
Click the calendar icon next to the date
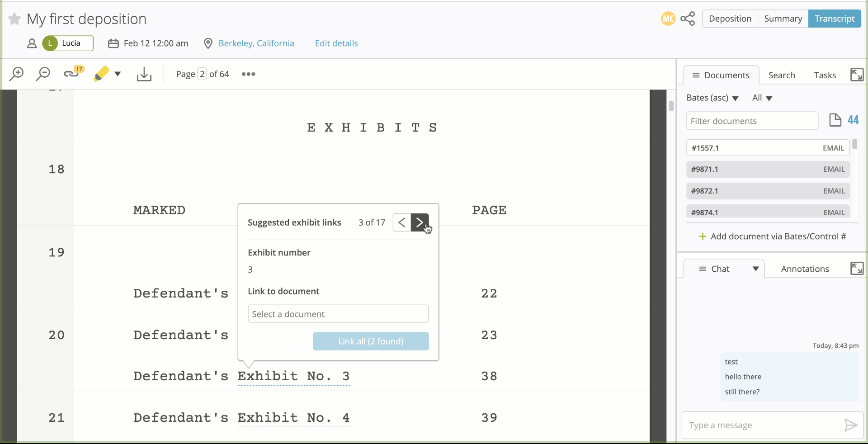(113, 43)
